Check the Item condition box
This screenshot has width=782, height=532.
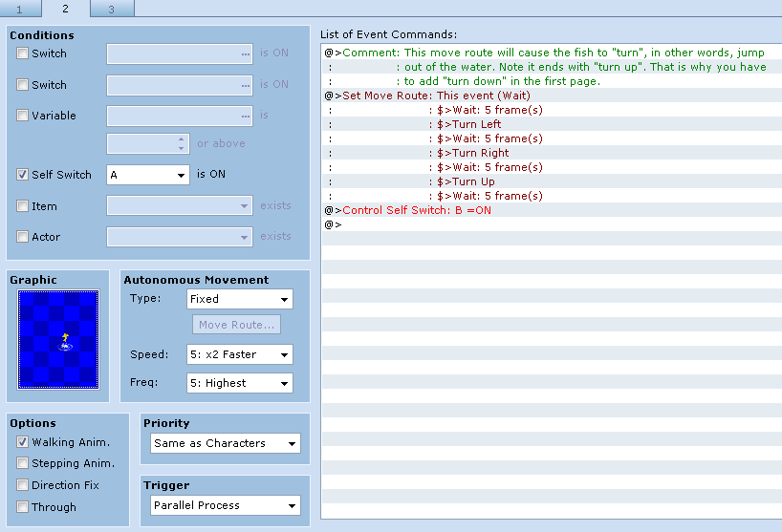tap(22, 205)
